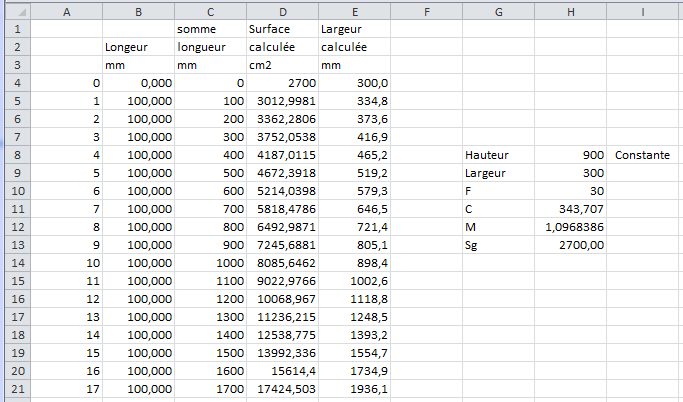The image size is (683, 402).
Task: Select column I header
Action: click(642, 12)
